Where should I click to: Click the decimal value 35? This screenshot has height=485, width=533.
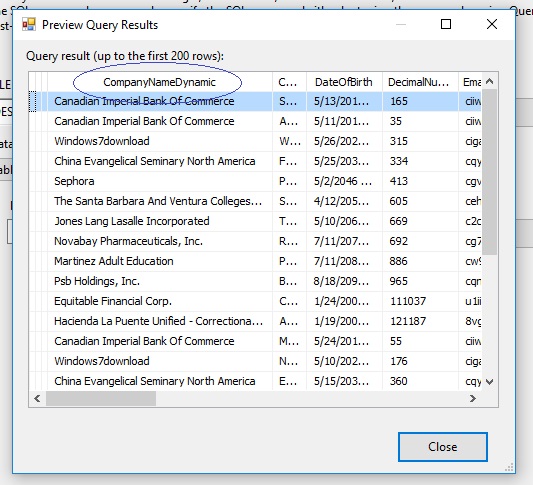(420, 121)
